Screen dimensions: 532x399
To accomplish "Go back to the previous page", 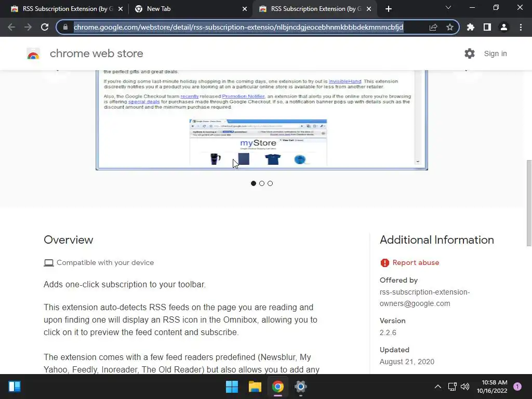I will [x=11, y=27].
